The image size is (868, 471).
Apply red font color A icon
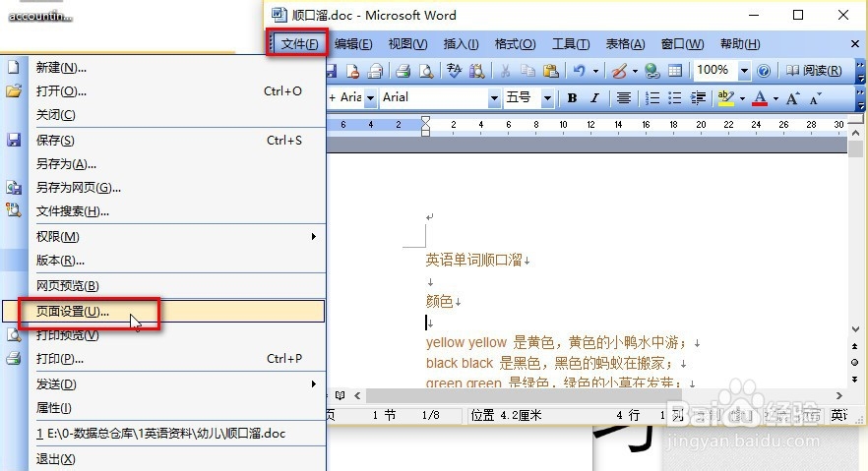click(761, 98)
